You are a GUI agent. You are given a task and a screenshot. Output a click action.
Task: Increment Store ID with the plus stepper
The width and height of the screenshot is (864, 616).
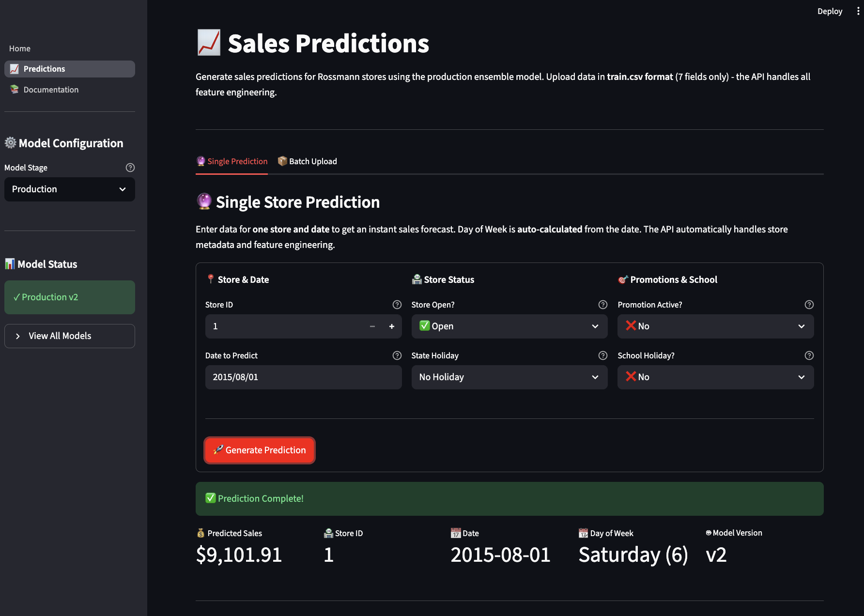[x=391, y=326]
